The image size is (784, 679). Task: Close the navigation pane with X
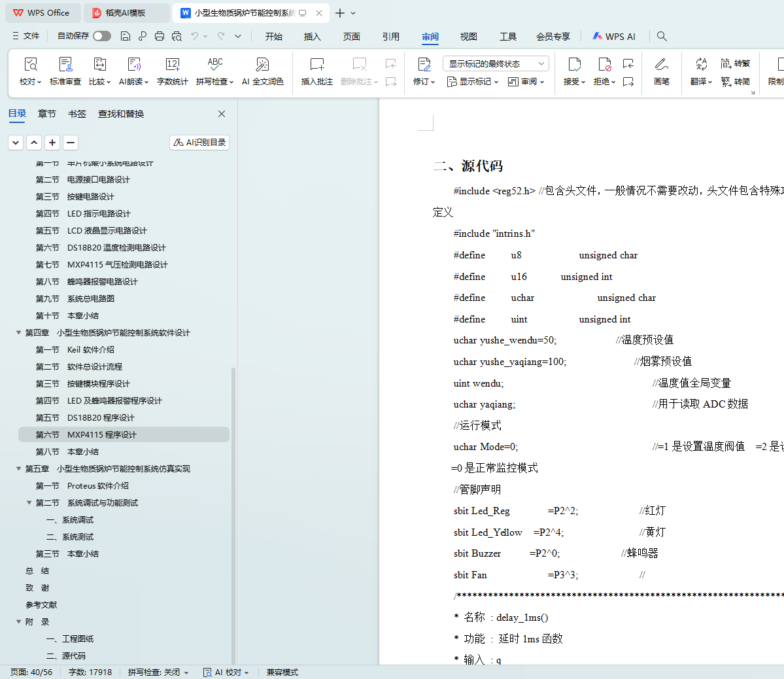[x=222, y=114]
